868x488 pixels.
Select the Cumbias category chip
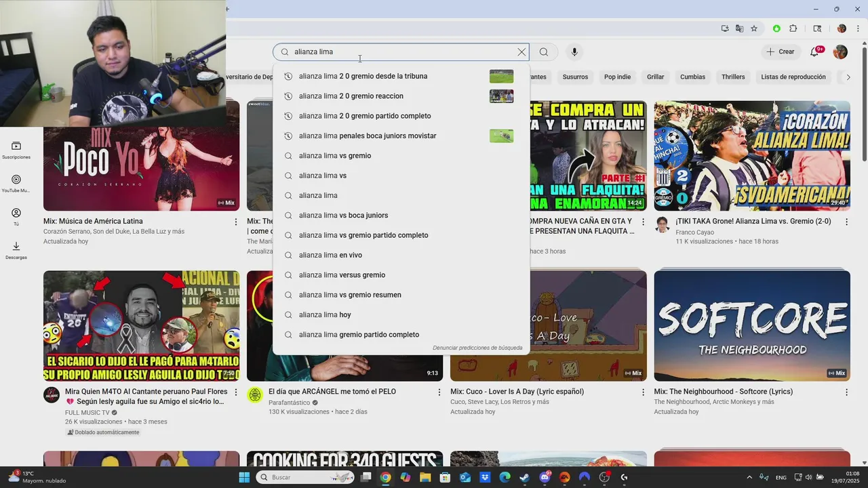pyautogui.click(x=692, y=77)
